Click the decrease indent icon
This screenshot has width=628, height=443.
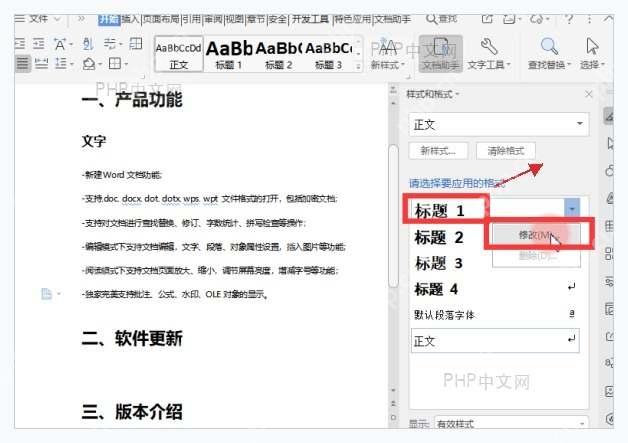click(x=20, y=43)
